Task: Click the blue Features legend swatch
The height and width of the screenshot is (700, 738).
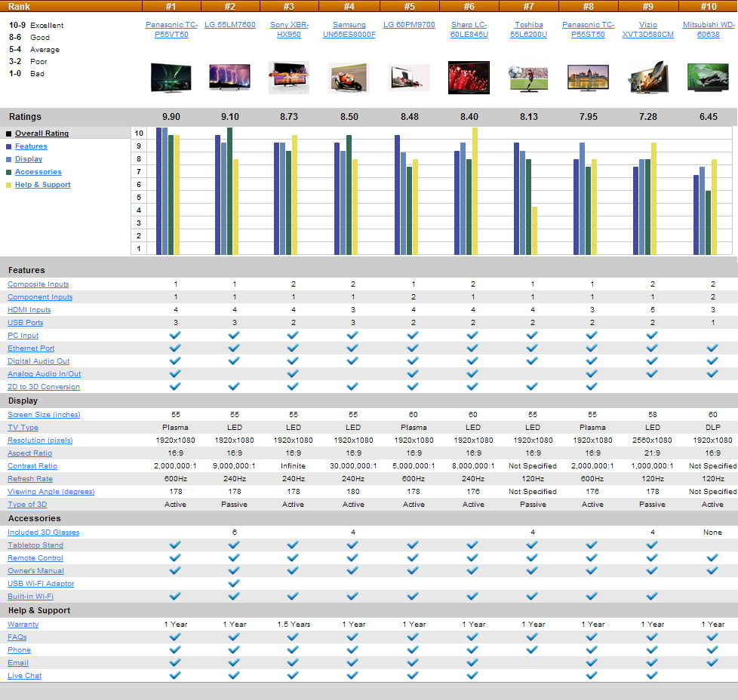Action: coord(8,147)
